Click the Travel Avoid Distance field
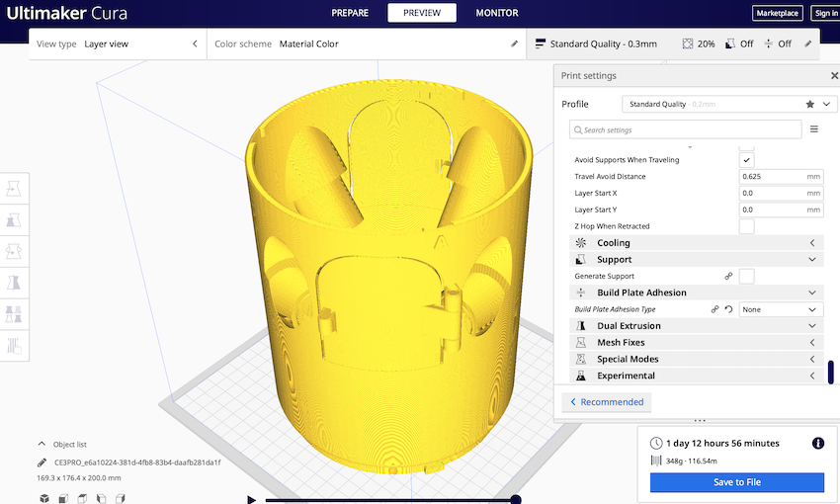The height and width of the screenshot is (504, 840). (x=781, y=176)
